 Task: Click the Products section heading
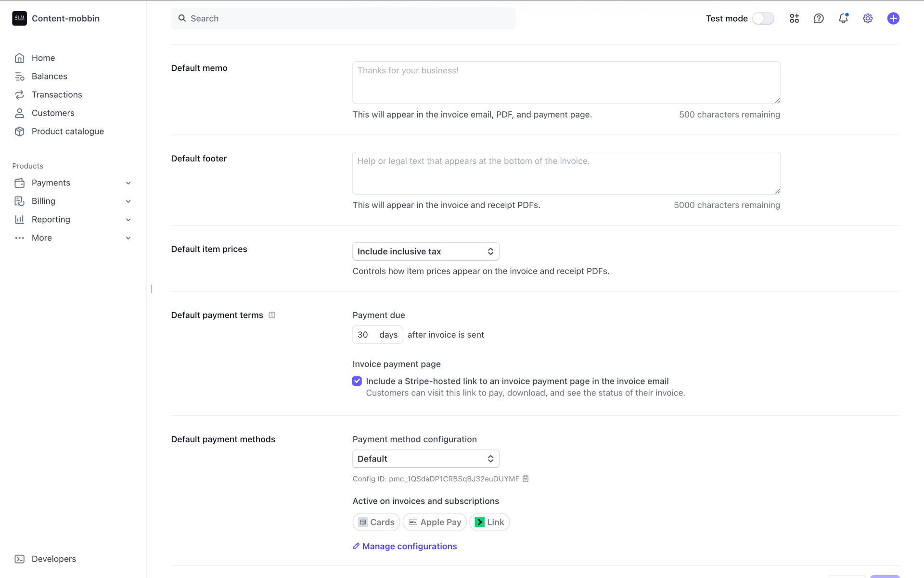click(27, 166)
